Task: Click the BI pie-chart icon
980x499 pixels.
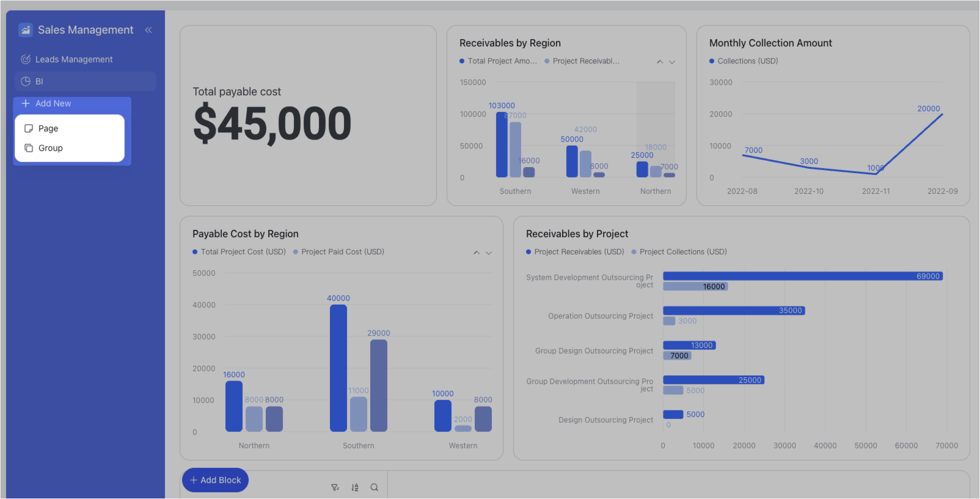Action: [26, 81]
